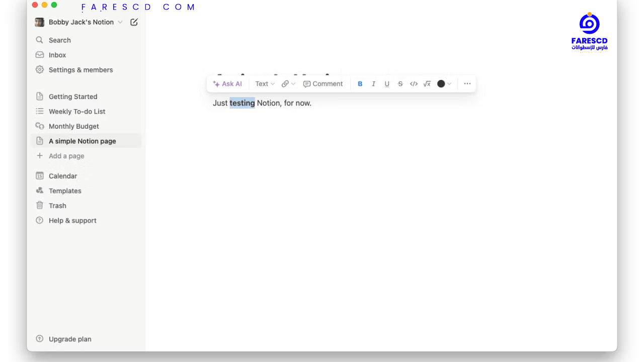Image resolution: width=644 pixels, height=362 pixels.
Task: Toggle bold formatting
Action: (x=360, y=84)
